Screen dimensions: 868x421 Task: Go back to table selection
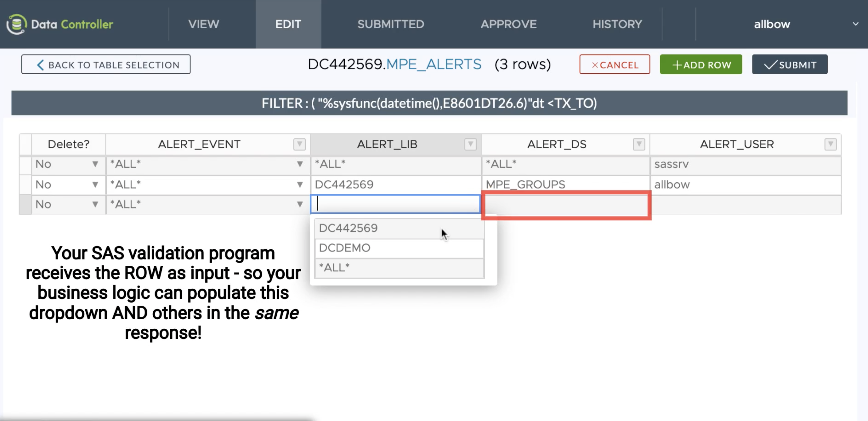pyautogui.click(x=106, y=64)
